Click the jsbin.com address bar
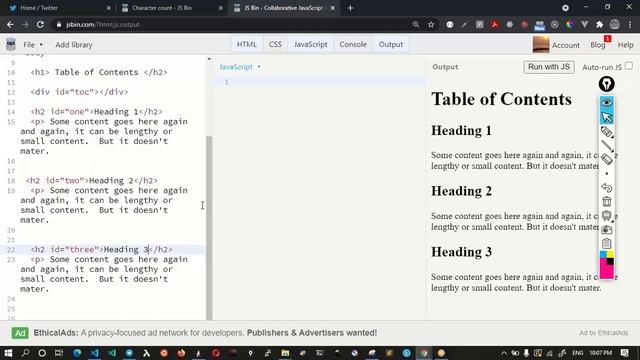This screenshot has width=640, height=360. [233, 24]
